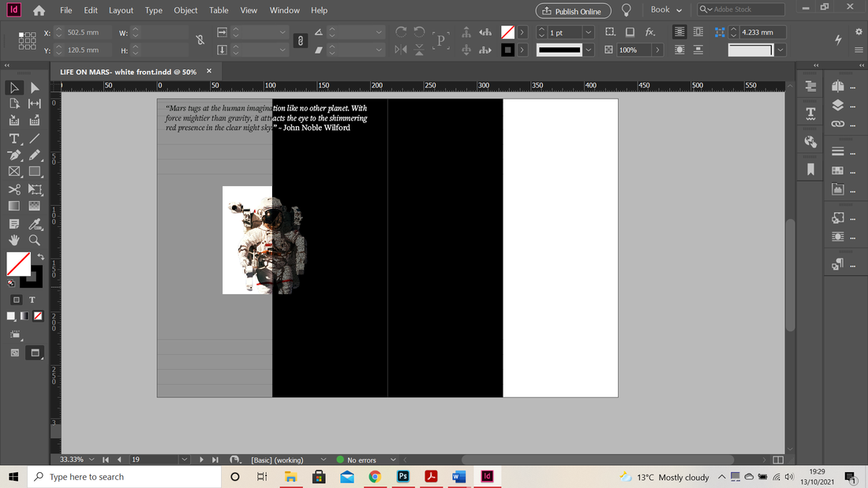
Task: Enable wrap around object shape
Action: click(679, 50)
